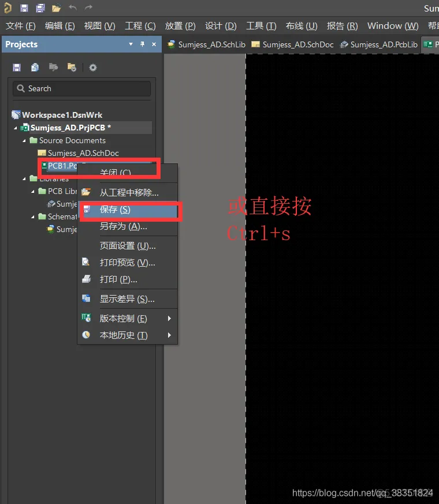The image size is (439, 504).
Task: Click the Redo arrow icon
Action: [x=88, y=7]
